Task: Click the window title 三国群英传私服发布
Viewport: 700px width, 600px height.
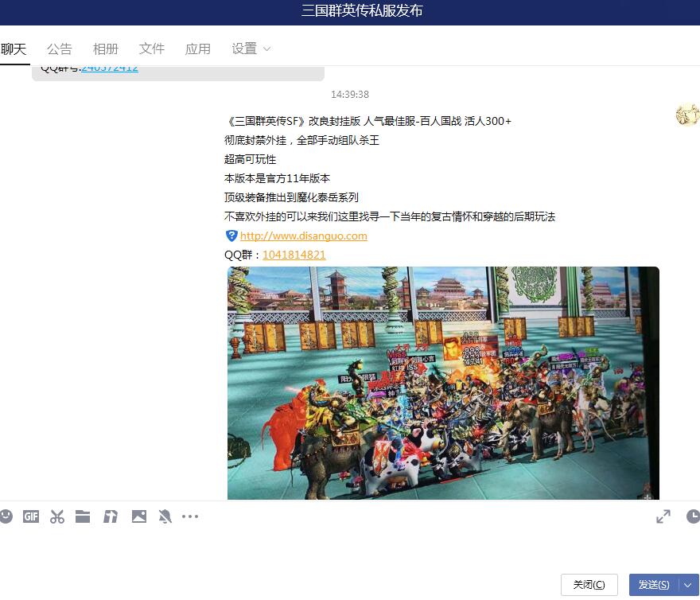Action: pos(362,10)
